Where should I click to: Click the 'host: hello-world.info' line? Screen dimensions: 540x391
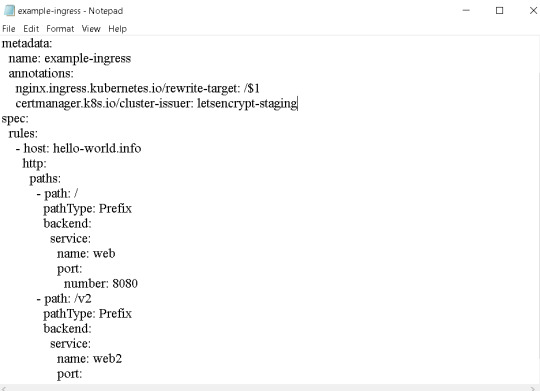click(x=79, y=148)
